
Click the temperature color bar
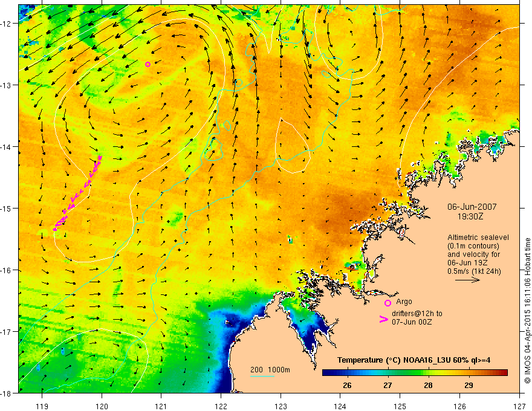coord(415,373)
